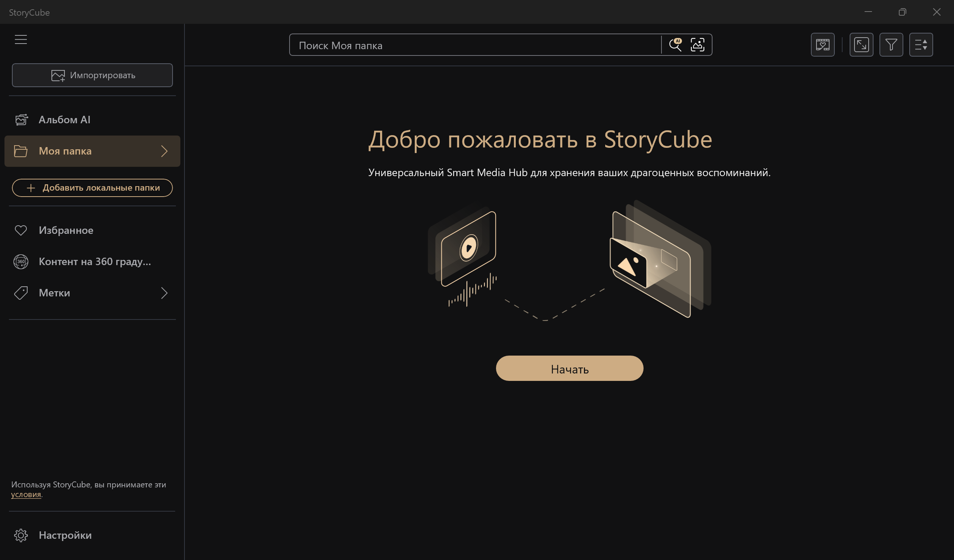The image size is (954, 560).
Task: Open Метки tags section
Action: tap(54, 293)
